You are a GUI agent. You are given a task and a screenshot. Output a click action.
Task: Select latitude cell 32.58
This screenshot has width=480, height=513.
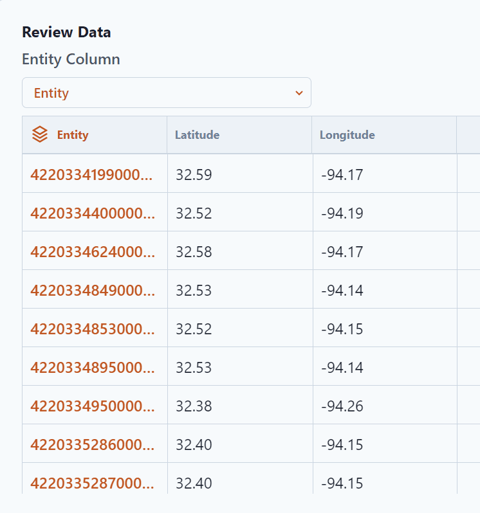tap(194, 252)
